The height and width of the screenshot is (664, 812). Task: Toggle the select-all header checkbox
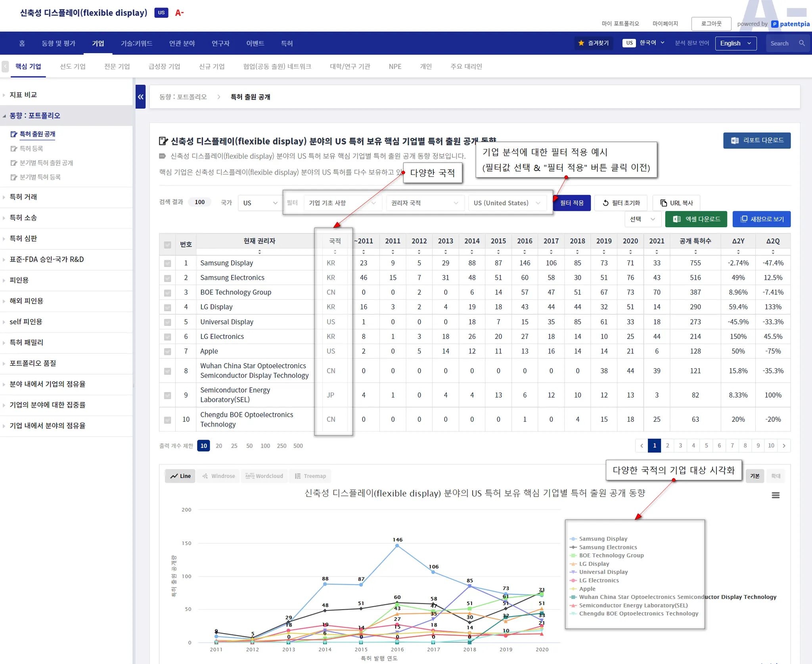168,245
